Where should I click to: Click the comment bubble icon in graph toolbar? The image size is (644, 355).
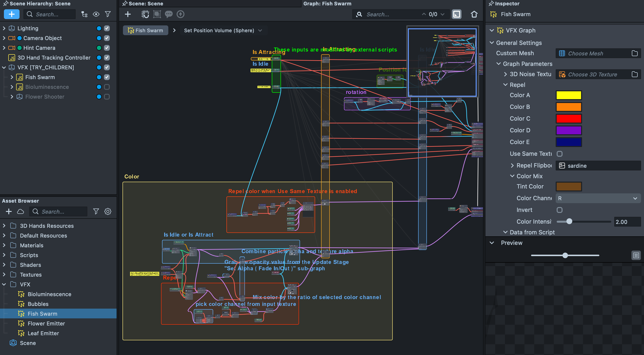[x=169, y=14]
